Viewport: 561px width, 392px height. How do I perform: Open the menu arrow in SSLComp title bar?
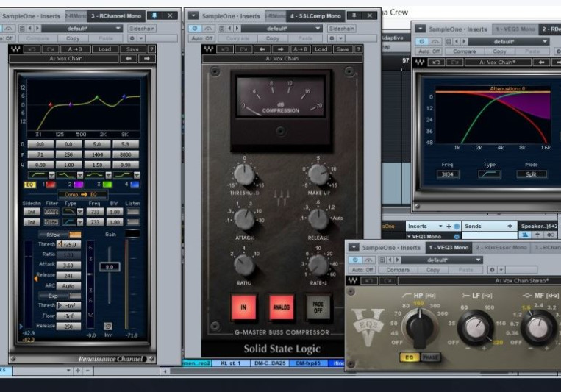(193, 15)
